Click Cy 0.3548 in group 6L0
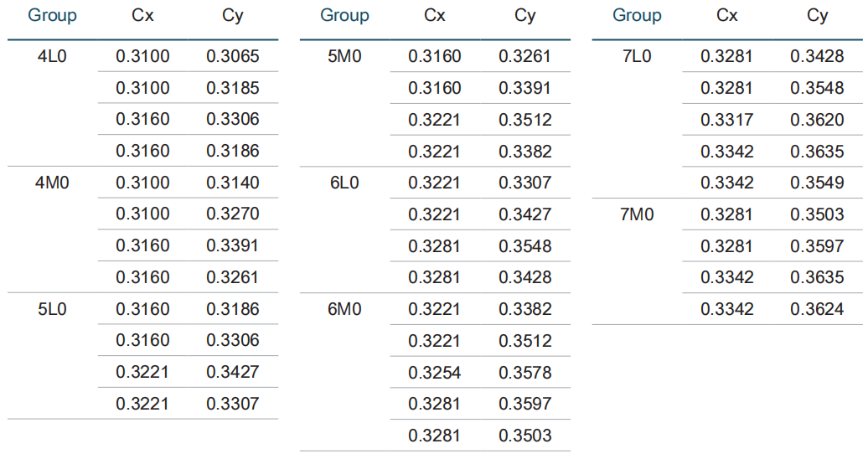 coord(524,246)
